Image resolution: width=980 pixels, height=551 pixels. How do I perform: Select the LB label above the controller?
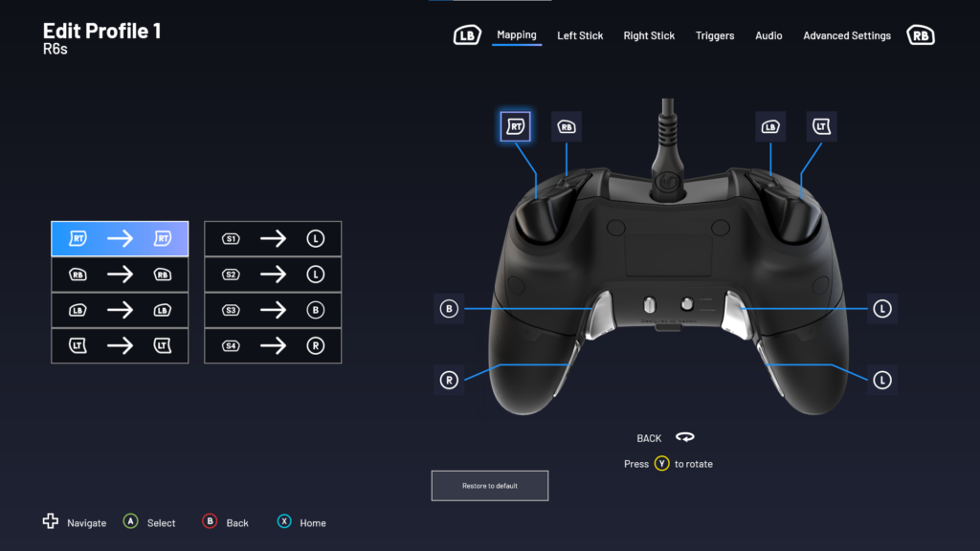point(769,126)
